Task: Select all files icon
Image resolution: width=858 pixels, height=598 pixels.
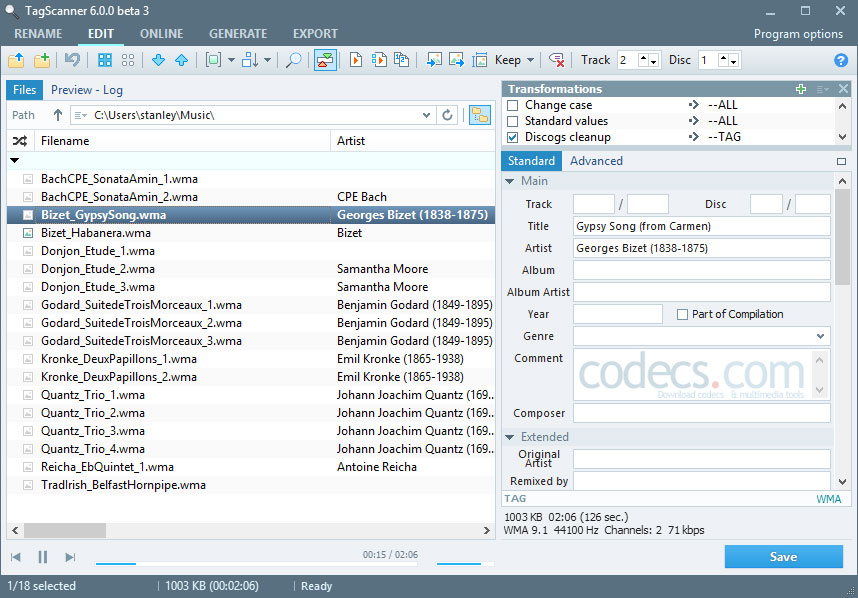Action: 105,60
